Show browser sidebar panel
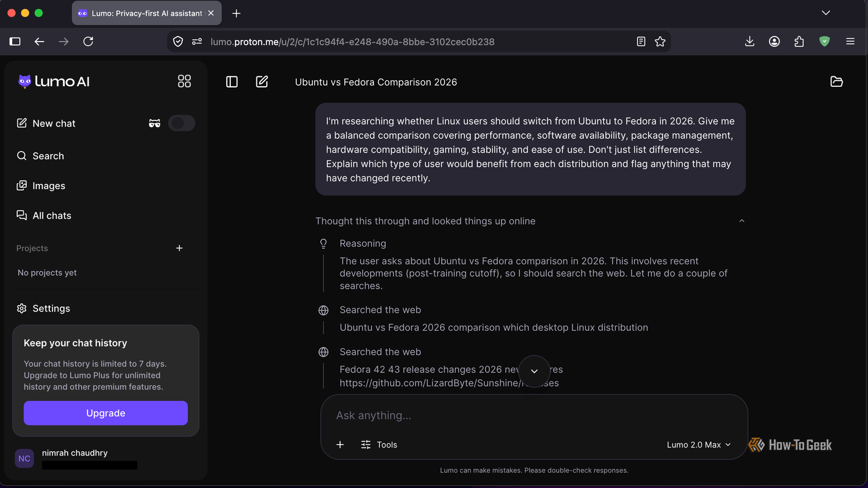This screenshot has height=488, width=868. [x=15, y=42]
